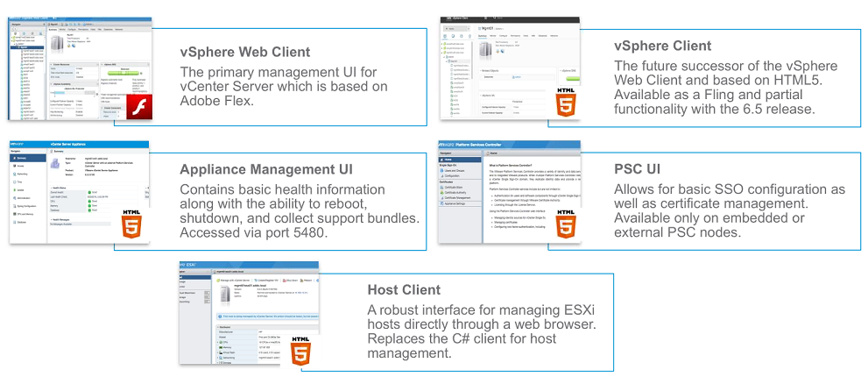Click Reboot in Host Client toolbar
This screenshot has width=868, height=377.
coord(307,281)
